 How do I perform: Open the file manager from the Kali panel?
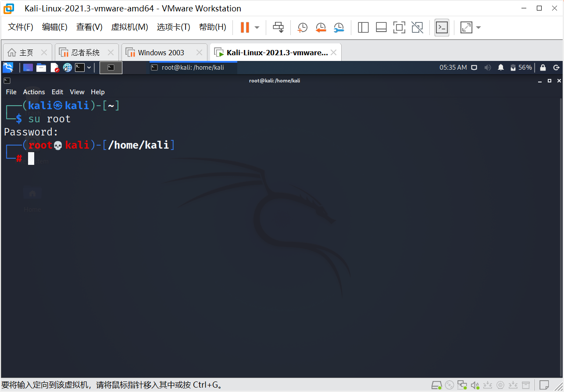(x=41, y=68)
